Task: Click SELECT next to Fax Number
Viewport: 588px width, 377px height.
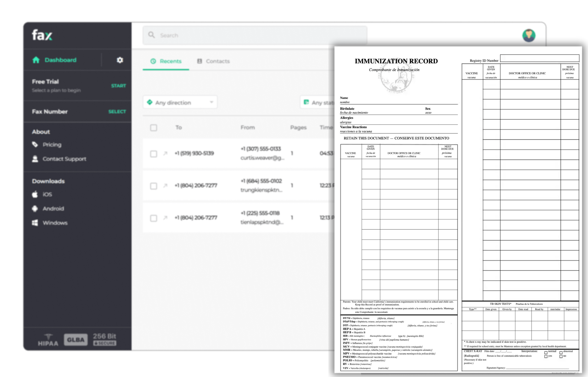Action: (117, 111)
